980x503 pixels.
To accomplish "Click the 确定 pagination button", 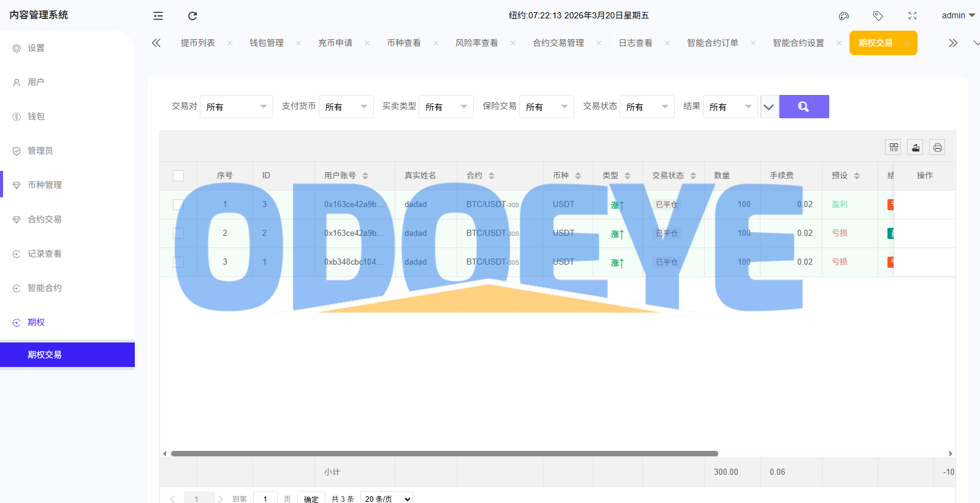I will 311,499.
